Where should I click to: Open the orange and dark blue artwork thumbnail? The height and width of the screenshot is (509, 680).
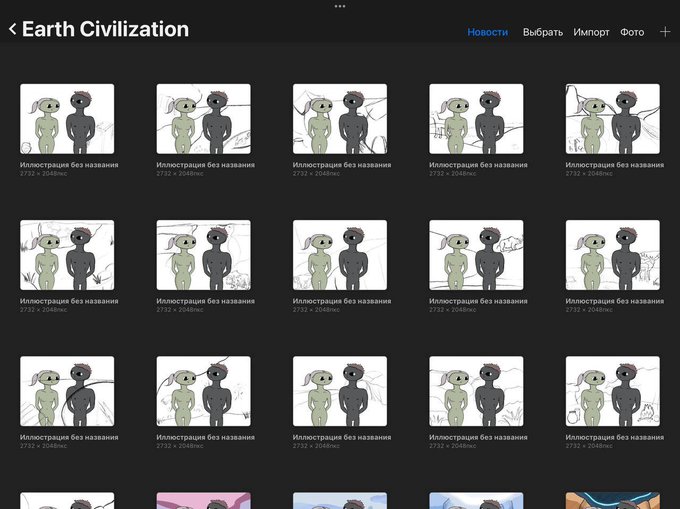point(612,500)
